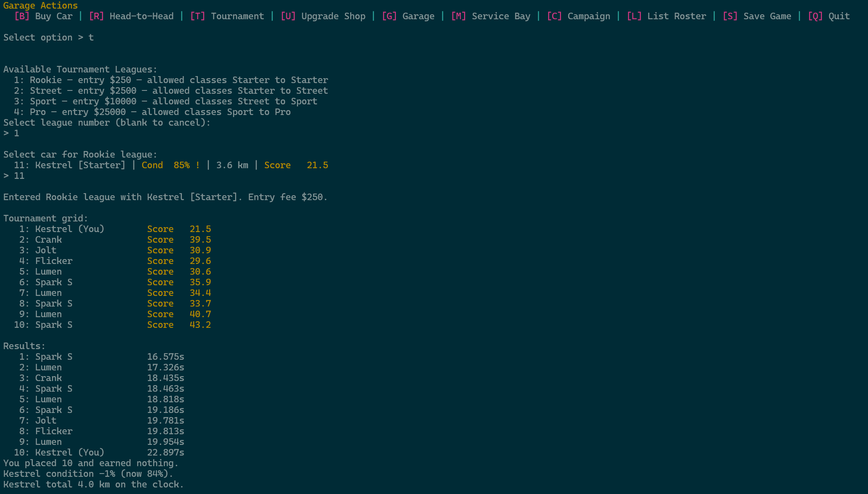Click the Sport league $10000 entry line

click(x=165, y=102)
